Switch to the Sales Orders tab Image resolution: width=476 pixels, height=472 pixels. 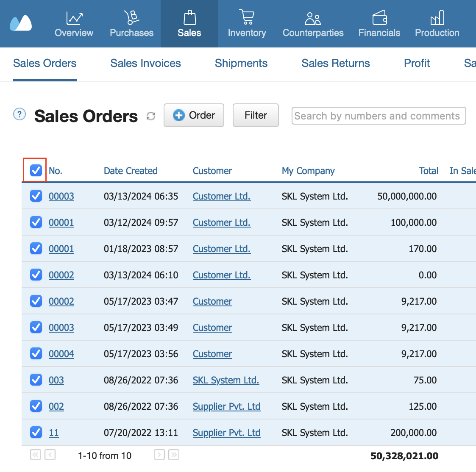[x=45, y=64]
